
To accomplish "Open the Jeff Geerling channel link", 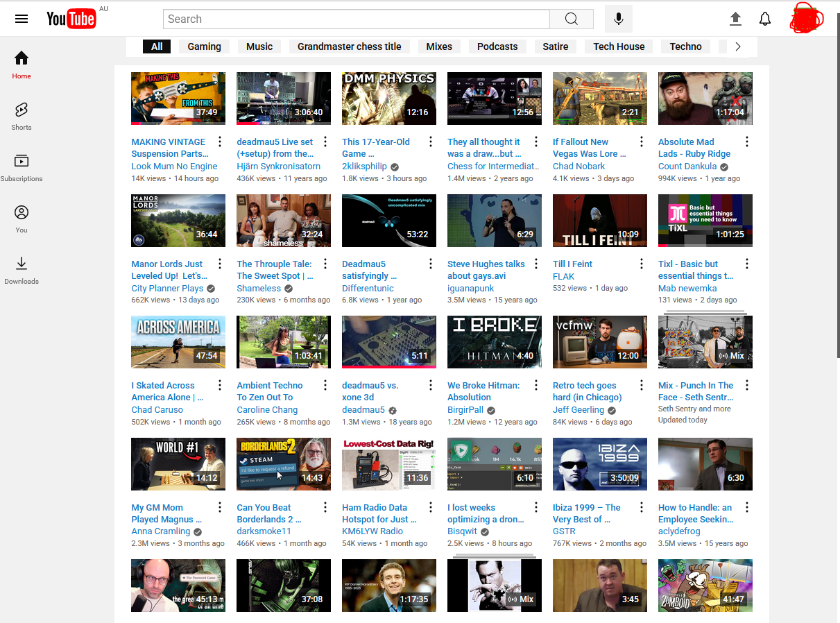I will click(578, 409).
